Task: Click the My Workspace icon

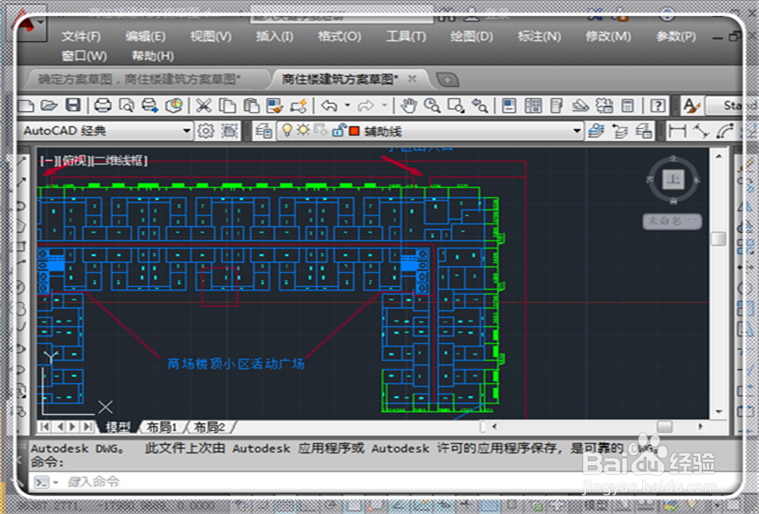Action: click(230, 131)
